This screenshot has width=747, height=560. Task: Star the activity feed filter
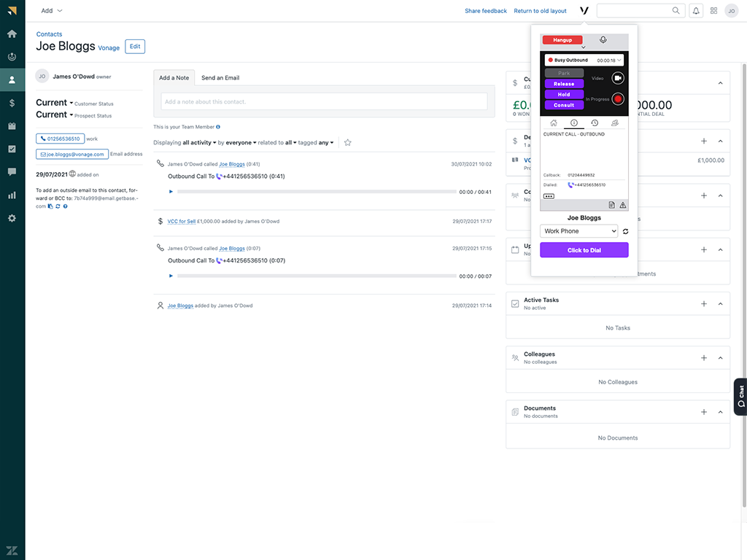tap(347, 142)
